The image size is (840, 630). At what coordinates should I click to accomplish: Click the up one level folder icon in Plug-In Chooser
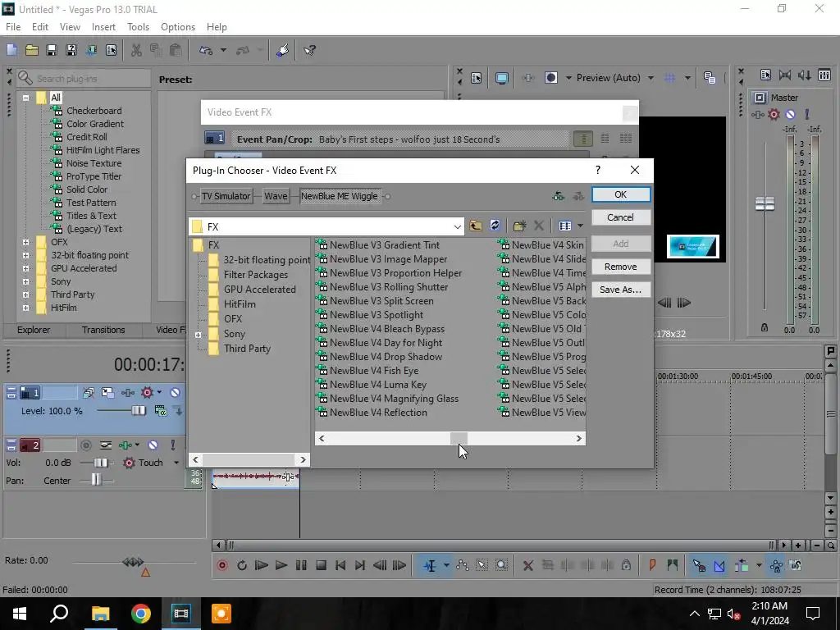(475, 226)
